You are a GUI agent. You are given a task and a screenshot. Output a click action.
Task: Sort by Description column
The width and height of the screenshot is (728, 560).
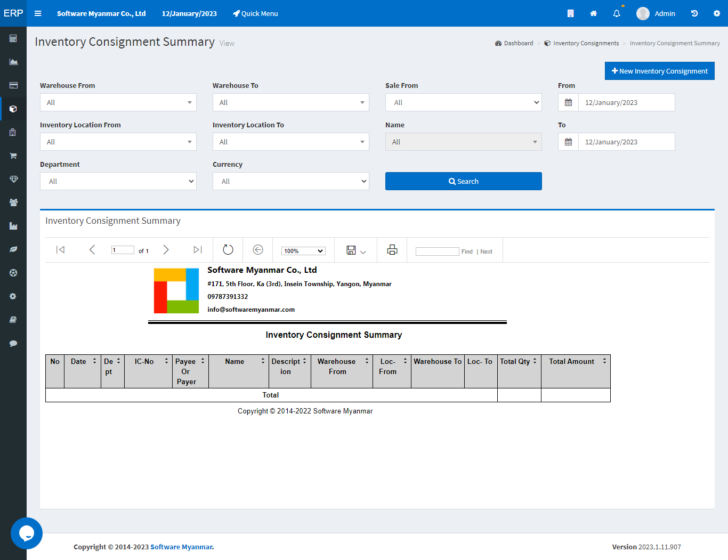(x=305, y=361)
